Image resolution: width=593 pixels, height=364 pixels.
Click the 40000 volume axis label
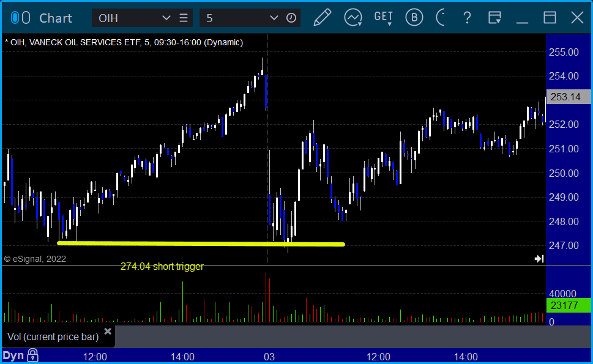(x=562, y=294)
